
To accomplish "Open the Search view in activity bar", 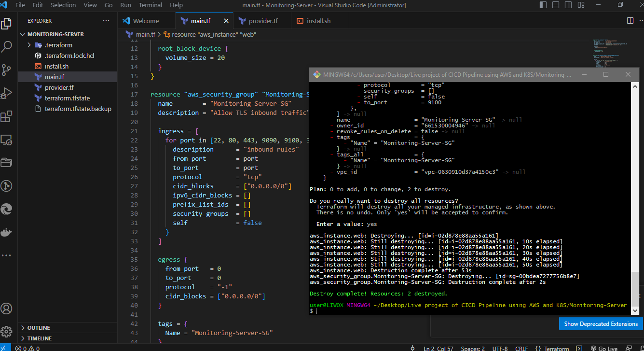I will click(x=7, y=47).
